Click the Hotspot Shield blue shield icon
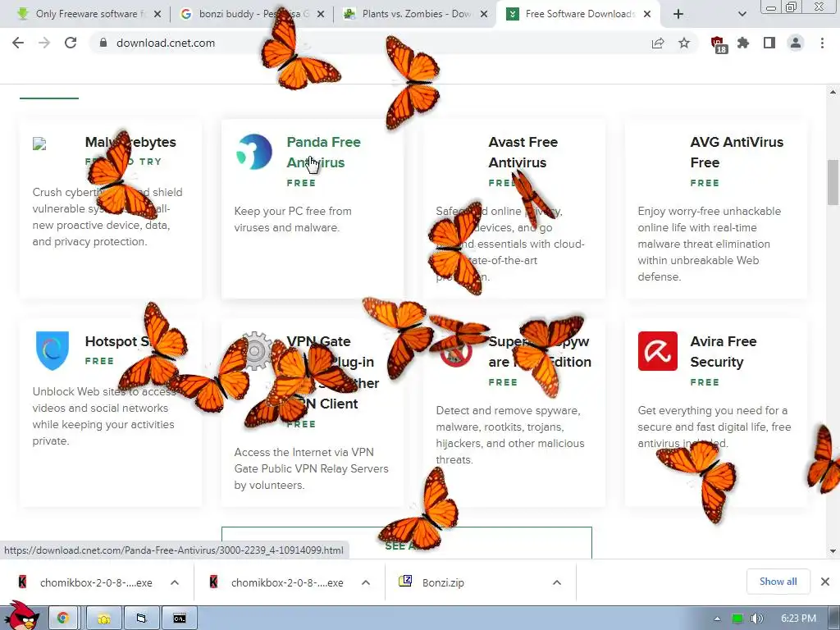This screenshot has width=840, height=630. point(52,350)
